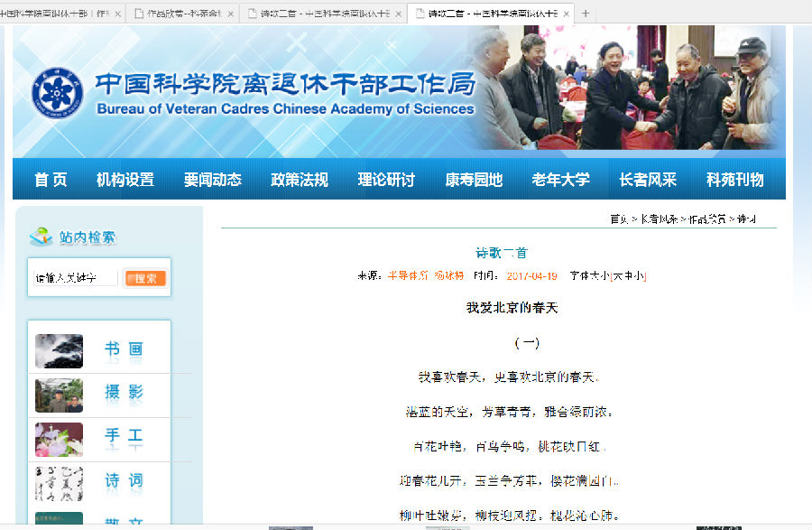Screen dimensions: 812x530
Task: Click the keyword search input field
Action: tap(76, 278)
